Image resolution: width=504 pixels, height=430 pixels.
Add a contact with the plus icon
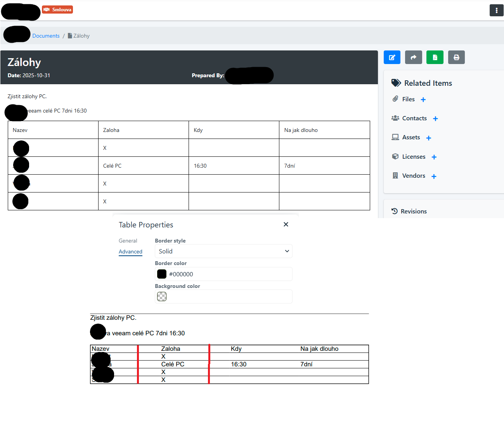435,119
